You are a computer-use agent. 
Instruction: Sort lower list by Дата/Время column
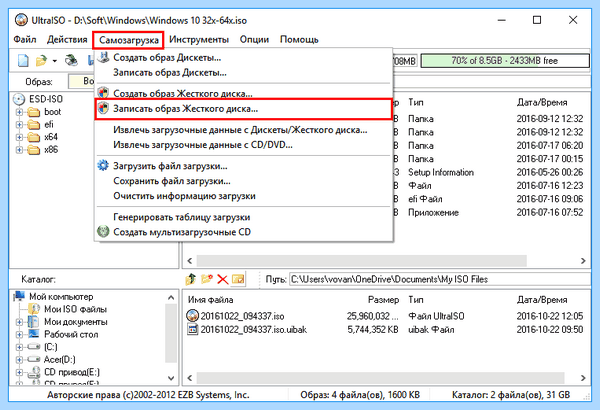pyautogui.click(x=542, y=300)
